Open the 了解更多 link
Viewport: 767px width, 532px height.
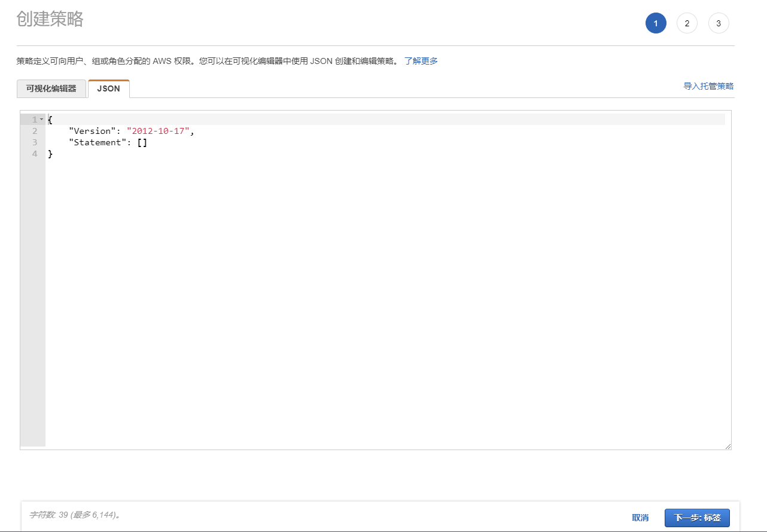421,61
